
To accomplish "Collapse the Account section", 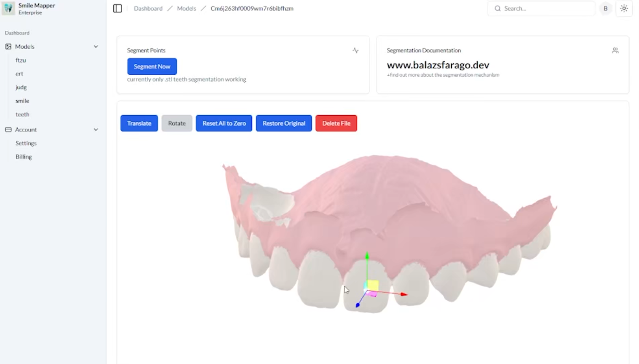I will 96,129.
